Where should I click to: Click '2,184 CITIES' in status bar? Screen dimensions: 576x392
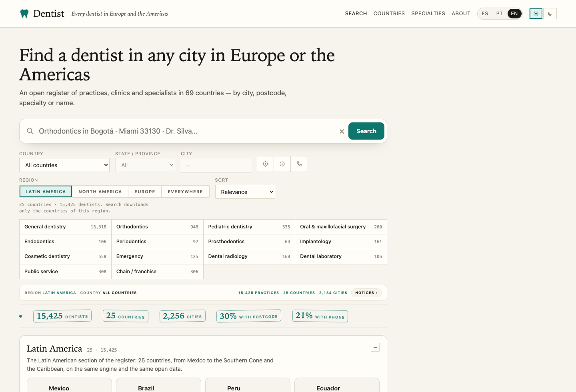[333, 293]
